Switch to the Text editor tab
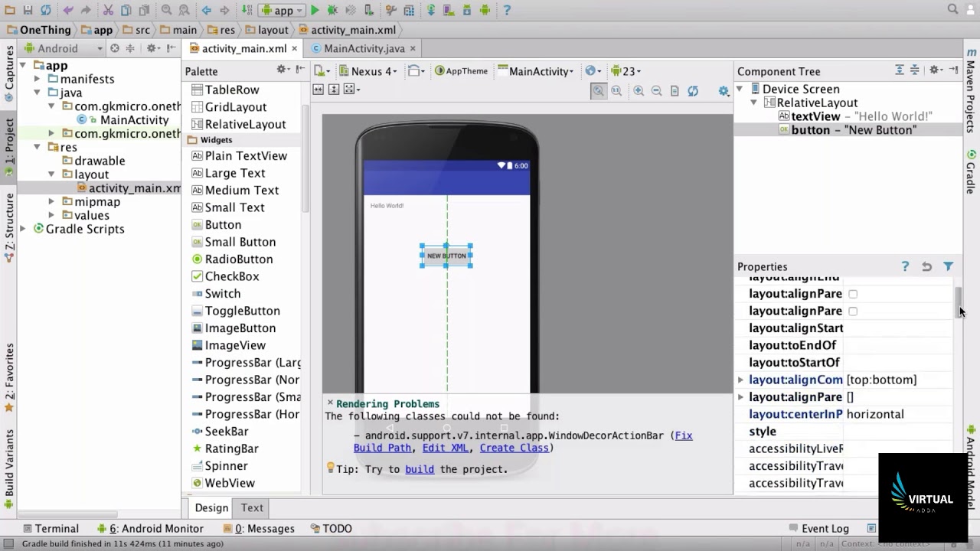 coord(252,507)
